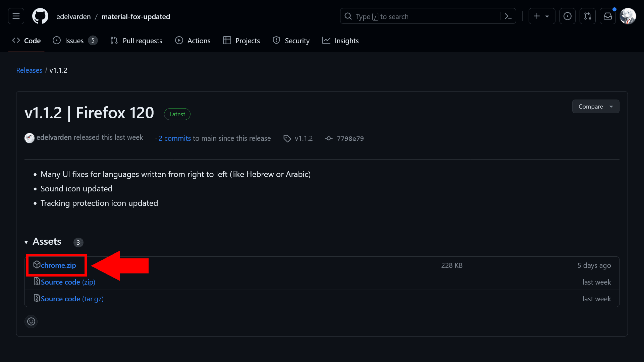Click the v1.1.2 | Firefox 120 release title

pyautogui.click(x=89, y=113)
